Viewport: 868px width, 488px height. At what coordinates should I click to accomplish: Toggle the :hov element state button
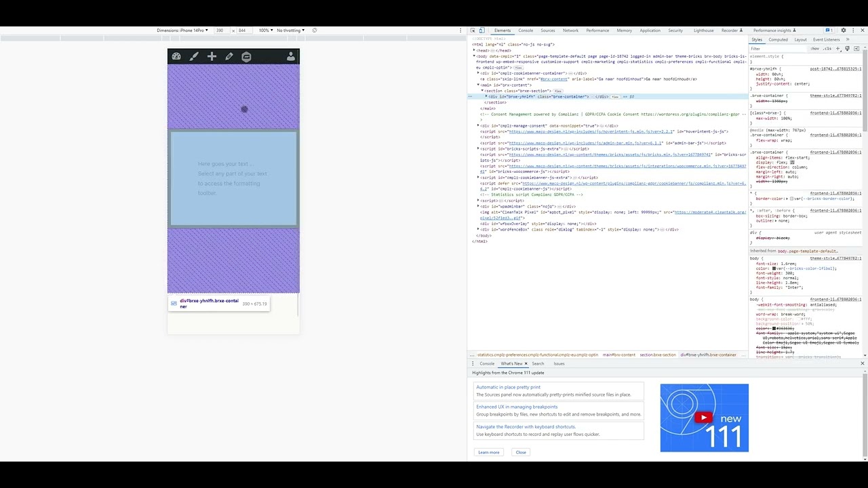(815, 49)
